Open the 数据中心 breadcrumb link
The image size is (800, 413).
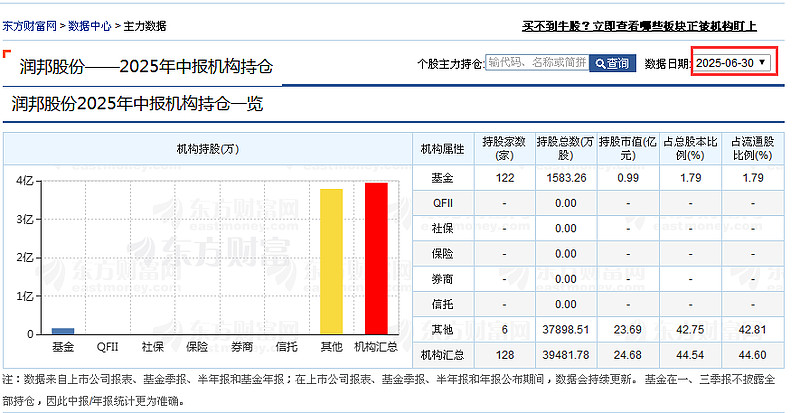click(x=90, y=26)
